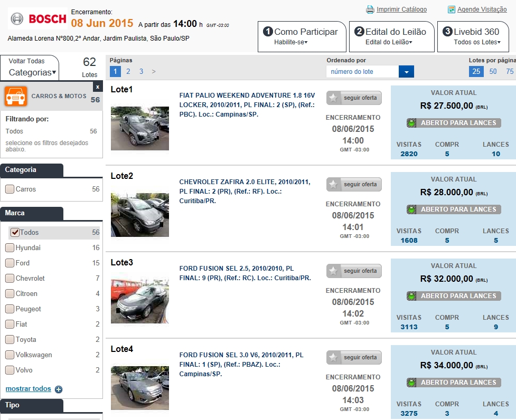Image resolution: width=516 pixels, height=420 pixels.
Task: Open the Ford Fusion SEL 2.5 listing title
Action: [245, 273]
